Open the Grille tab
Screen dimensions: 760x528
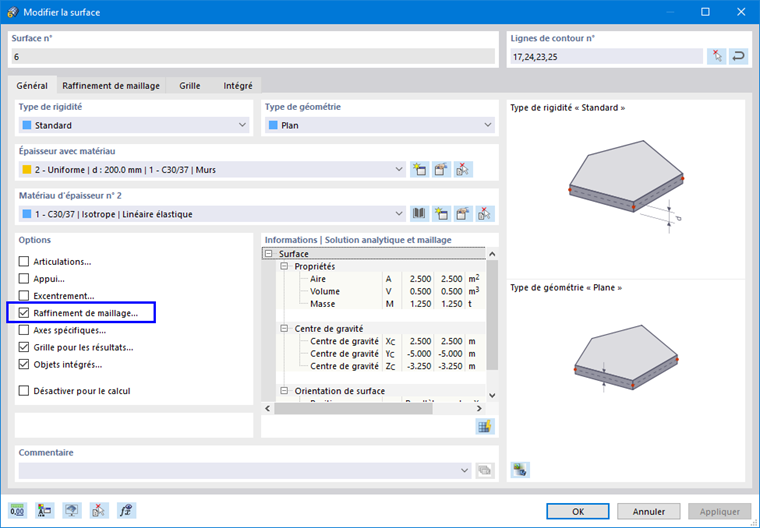point(190,86)
